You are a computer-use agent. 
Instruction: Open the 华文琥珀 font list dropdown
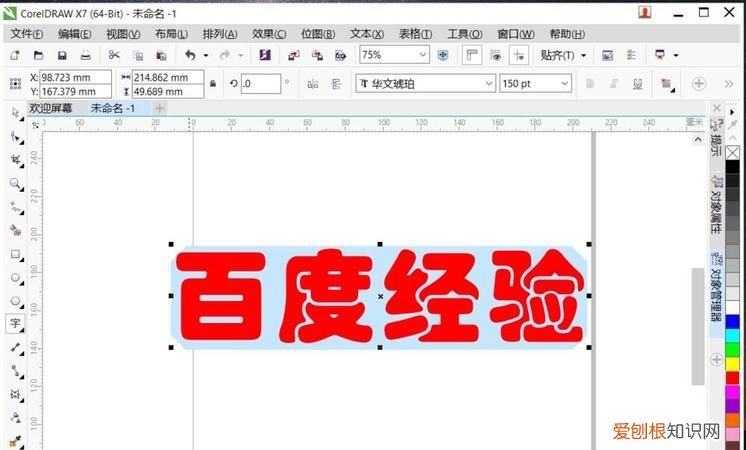coord(489,84)
